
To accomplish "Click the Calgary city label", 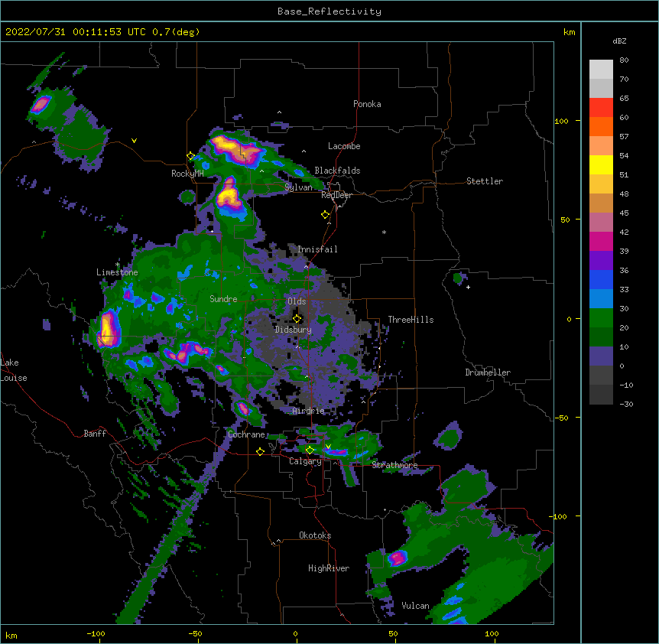I will (305, 461).
